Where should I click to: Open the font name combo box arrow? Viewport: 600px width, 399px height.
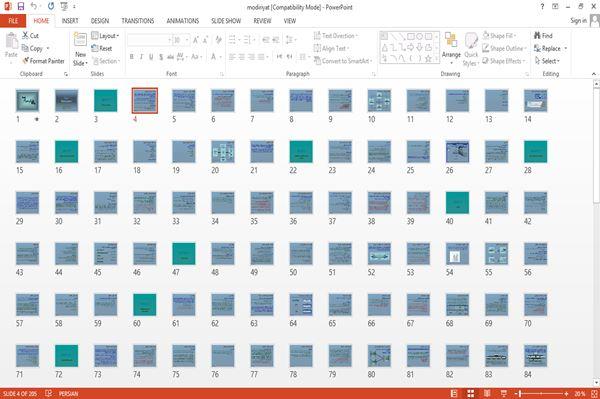coord(170,40)
